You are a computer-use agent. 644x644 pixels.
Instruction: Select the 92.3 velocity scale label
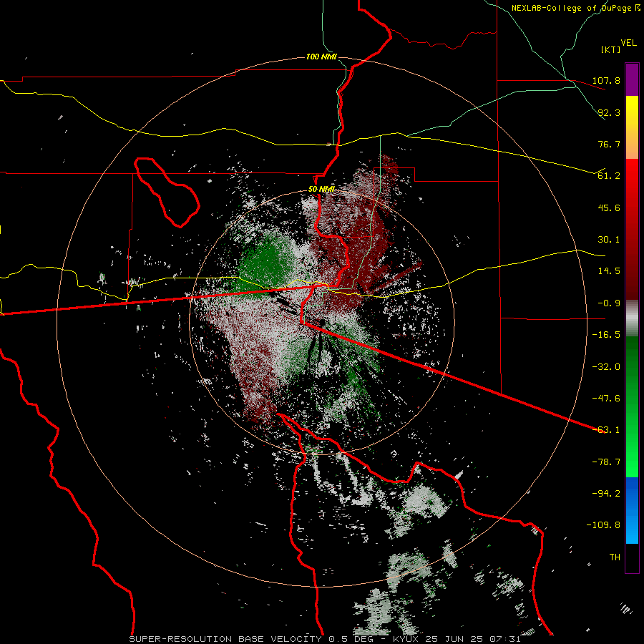pos(609,112)
